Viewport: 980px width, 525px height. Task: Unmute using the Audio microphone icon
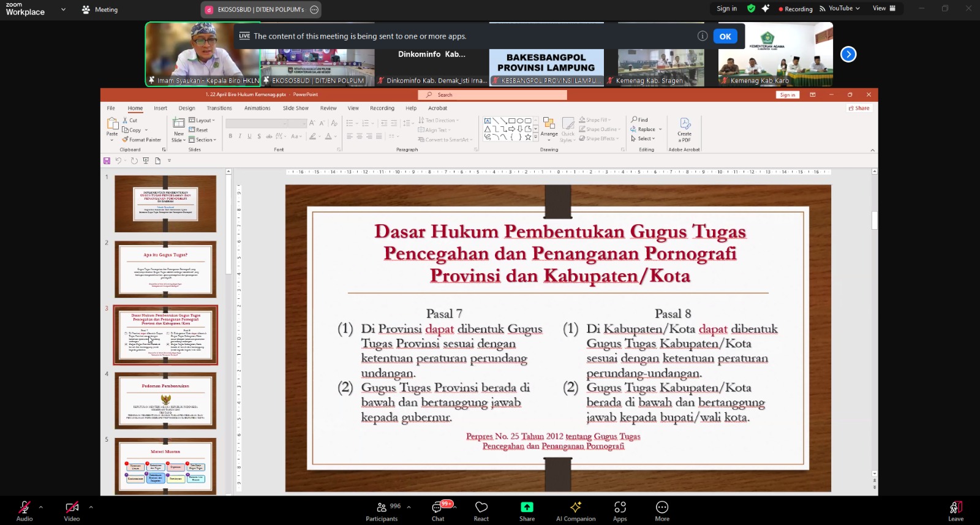[24, 508]
